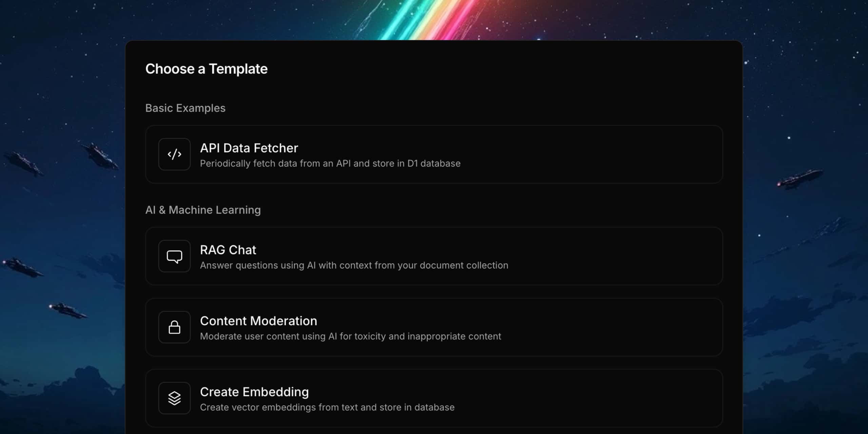
Task: Click empty right area of Create Embedding card
Action: tap(627, 398)
